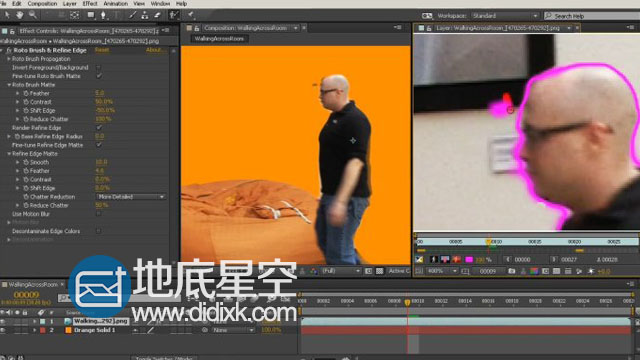640x360 pixels.
Task: Select the Zoom magnifier tool
Action: 33,15
